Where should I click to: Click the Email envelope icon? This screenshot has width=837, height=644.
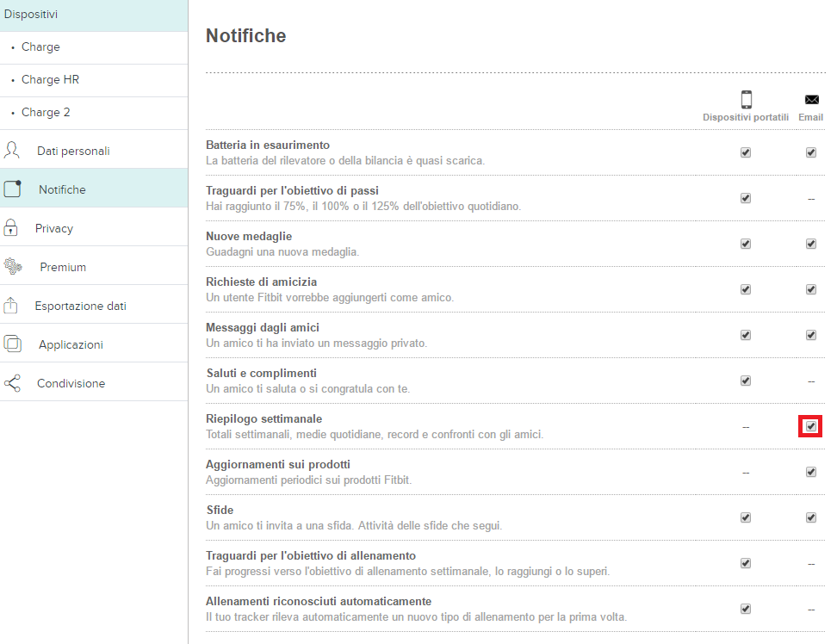pos(811,99)
